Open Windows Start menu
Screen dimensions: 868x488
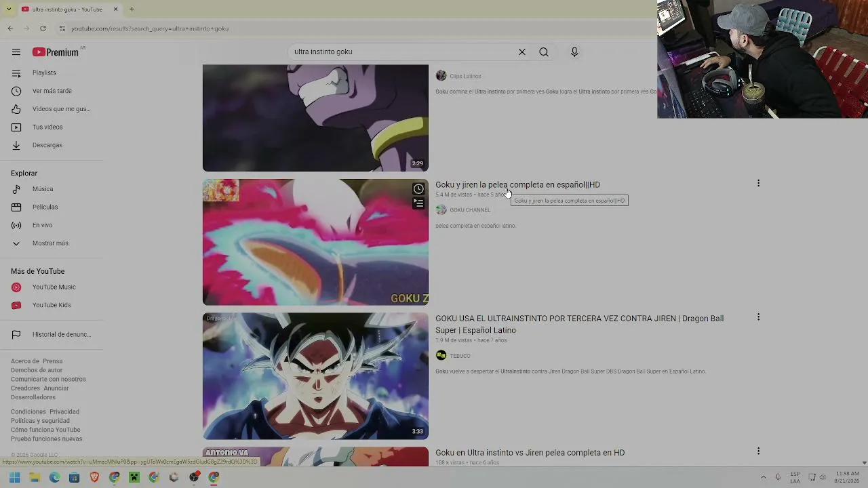(x=15, y=477)
